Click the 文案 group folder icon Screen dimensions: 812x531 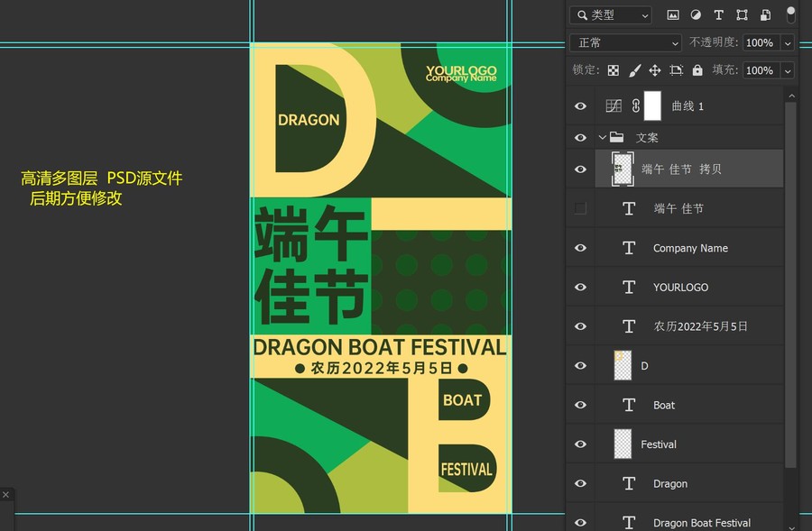coord(616,137)
